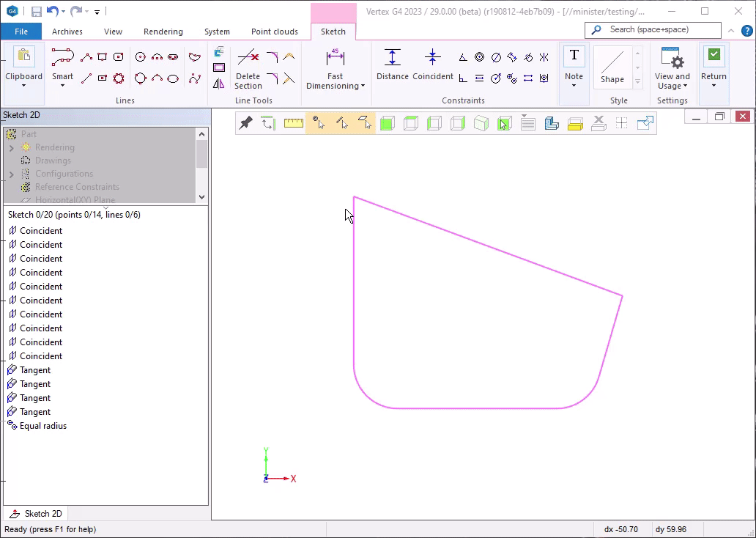Click the pin icon in floating toolbar
Image resolution: width=756 pixels, height=538 pixels.
(x=246, y=123)
